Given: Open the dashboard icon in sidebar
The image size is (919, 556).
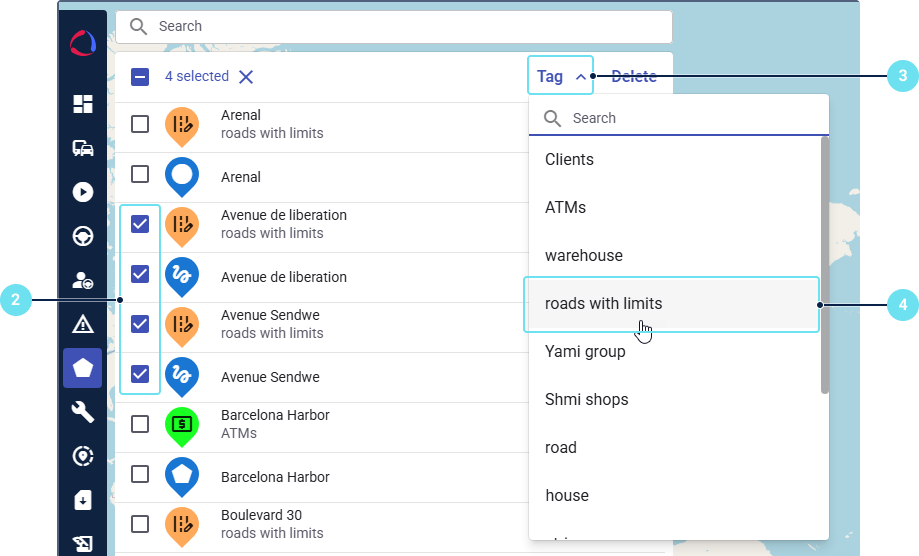Looking at the screenshot, I should coord(83,104).
